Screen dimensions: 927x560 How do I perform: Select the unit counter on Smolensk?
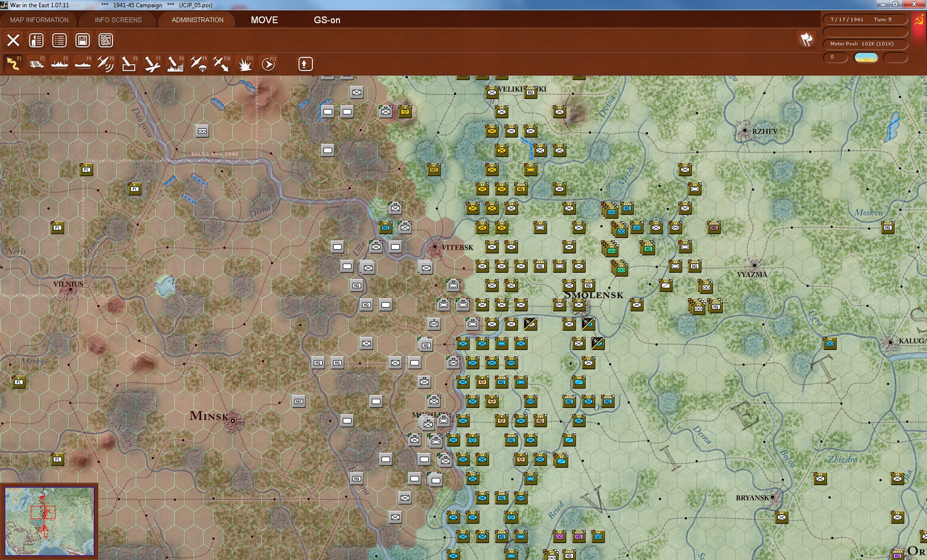(x=579, y=305)
